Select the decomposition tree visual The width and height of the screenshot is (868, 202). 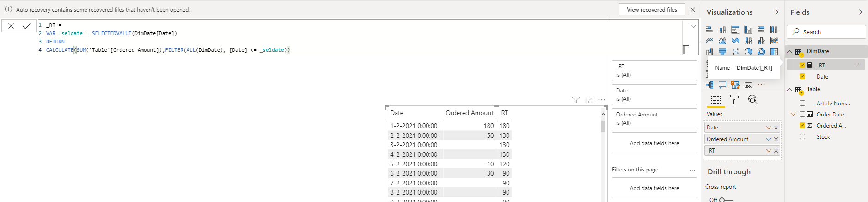click(x=709, y=85)
